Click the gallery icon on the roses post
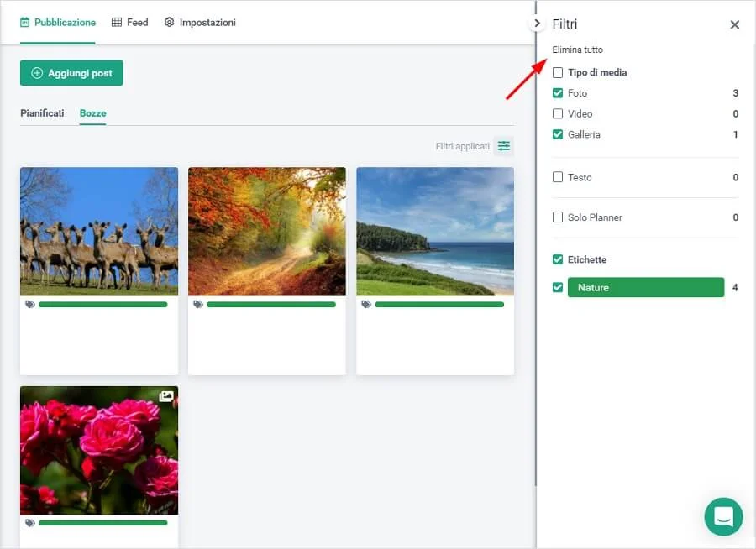The width and height of the screenshot is (756, 549). 166,396
